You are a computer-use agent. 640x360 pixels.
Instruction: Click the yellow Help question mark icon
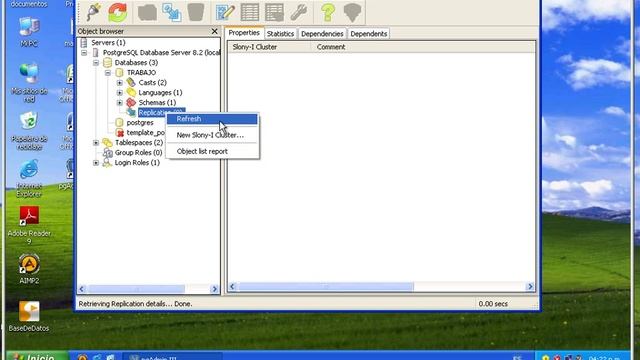click(x=328, y=12)
